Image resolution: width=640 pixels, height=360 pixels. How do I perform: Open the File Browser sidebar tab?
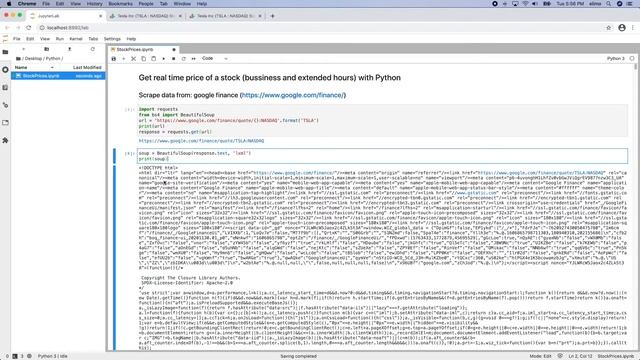[5, 52]
